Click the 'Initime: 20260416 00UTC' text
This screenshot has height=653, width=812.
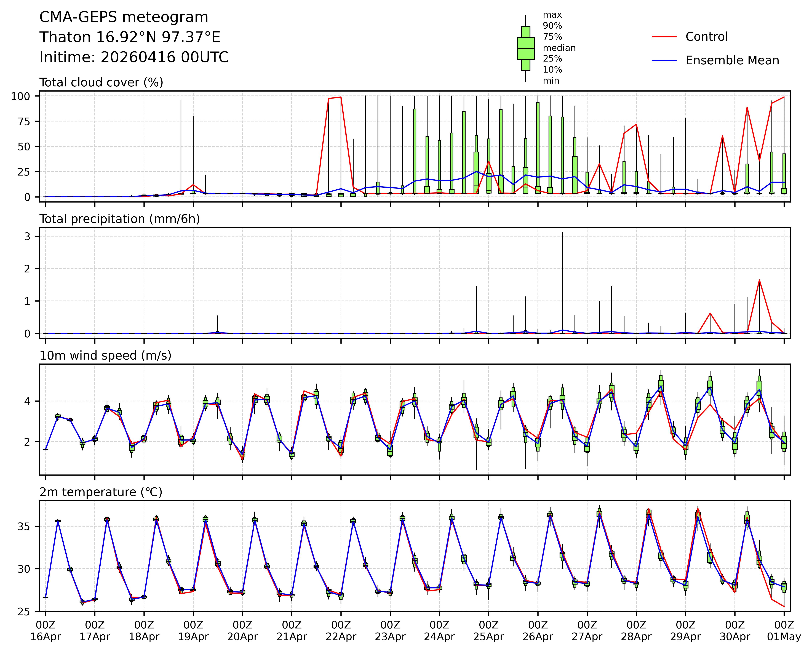pos(134,57)
